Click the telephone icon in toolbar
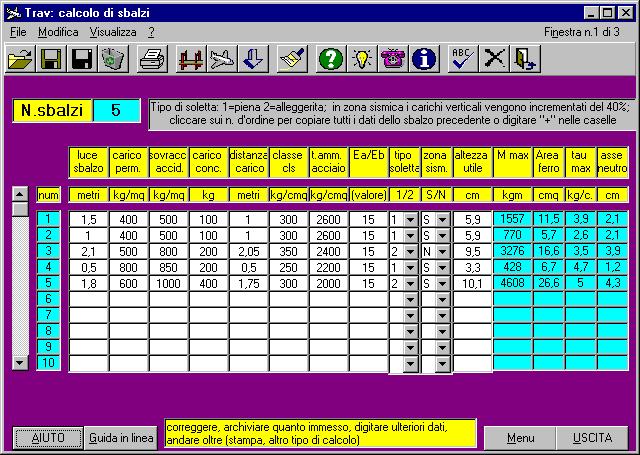This screenshot has width=640, height=455. [x=393, y=59]
